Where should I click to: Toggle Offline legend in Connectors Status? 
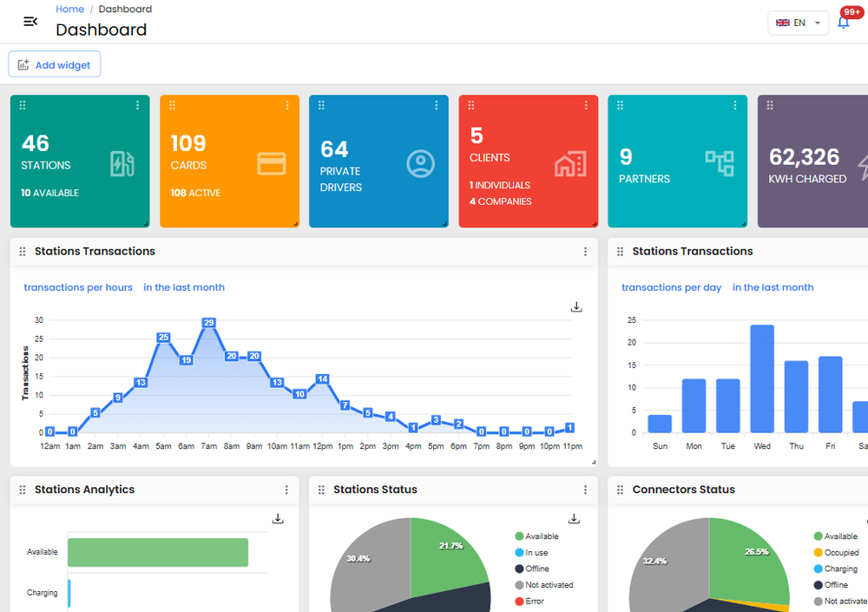(x=831, y=585)
